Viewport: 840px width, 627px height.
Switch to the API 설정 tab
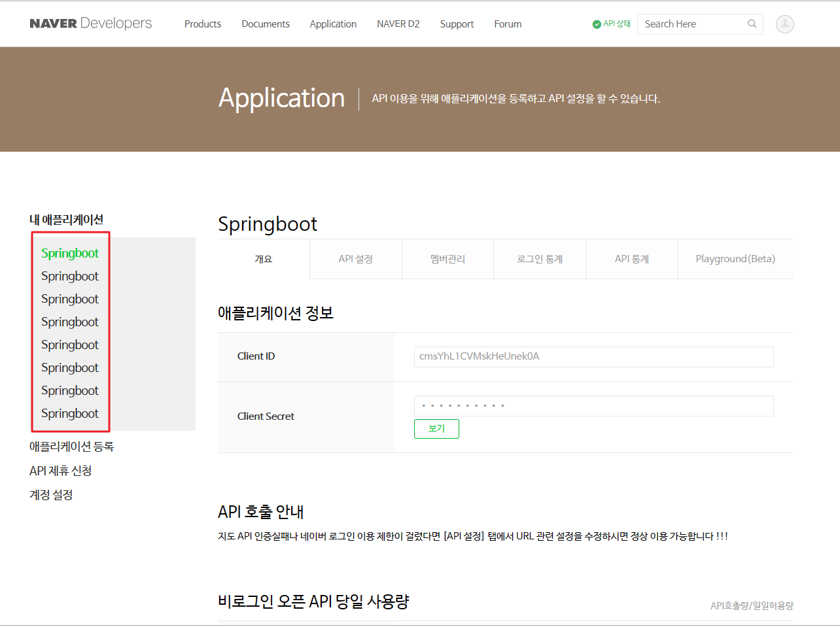(x=356, y=259)
